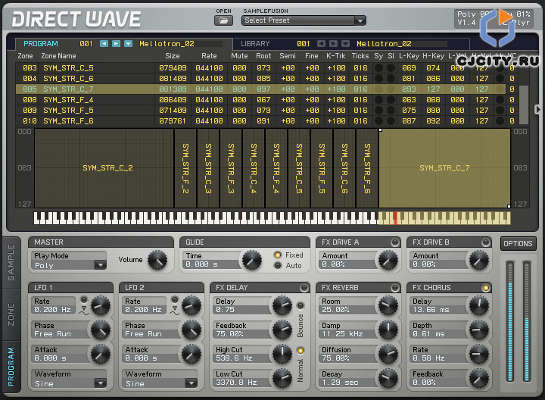Select the LIBRARY header tab
The width and height of the screenshot is (545, 400).
pyautogui.click(x=255, y=43)
